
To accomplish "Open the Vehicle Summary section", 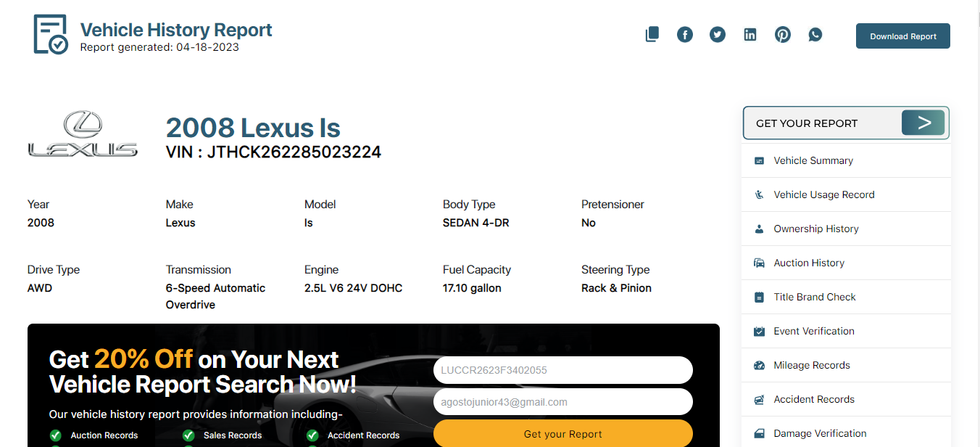I will coord(846,160).
